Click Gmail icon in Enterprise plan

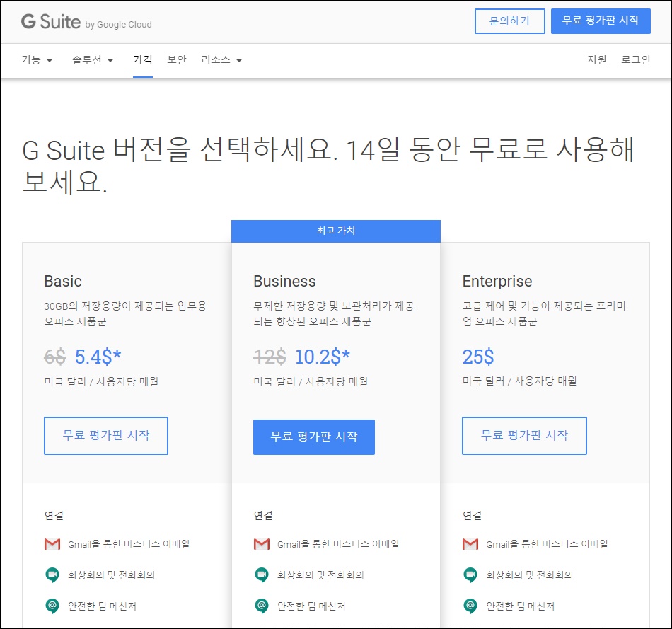[470, 544]
